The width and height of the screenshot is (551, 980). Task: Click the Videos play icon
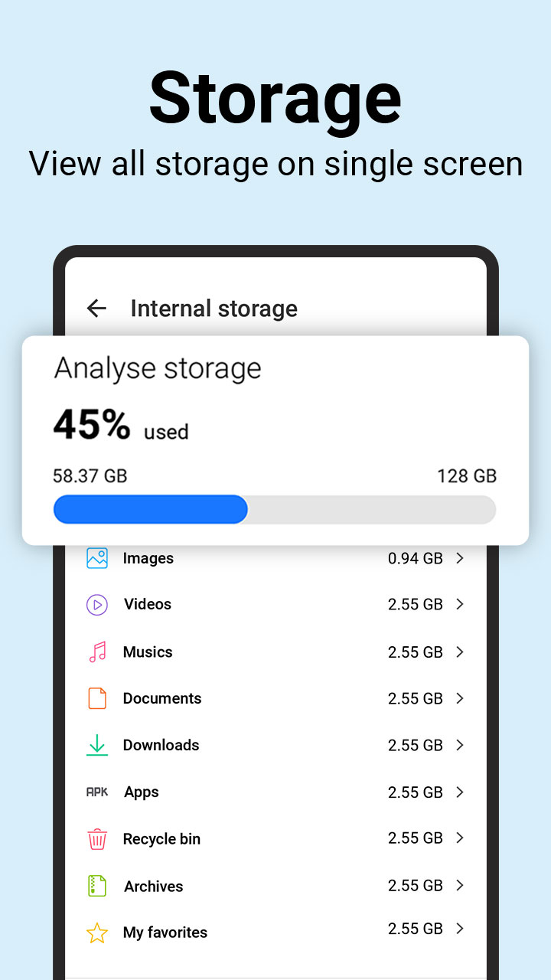pyautogui.click(x=97, y=605)
